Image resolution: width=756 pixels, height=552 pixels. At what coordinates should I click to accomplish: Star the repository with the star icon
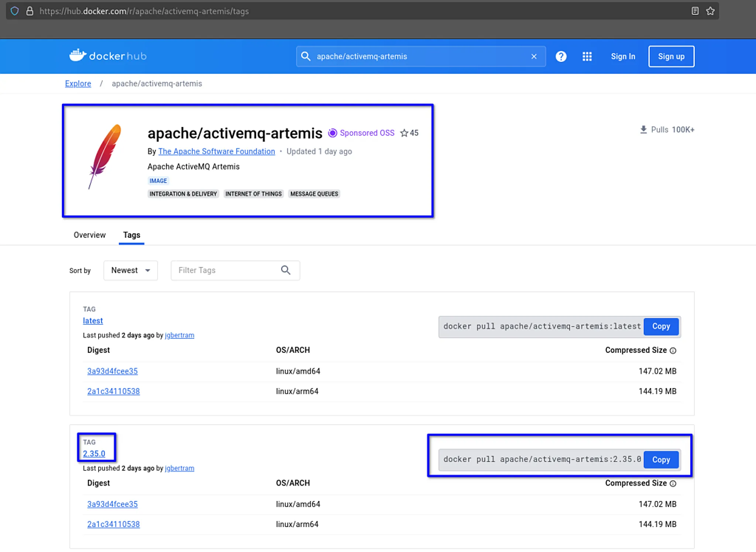pos(404,133)
